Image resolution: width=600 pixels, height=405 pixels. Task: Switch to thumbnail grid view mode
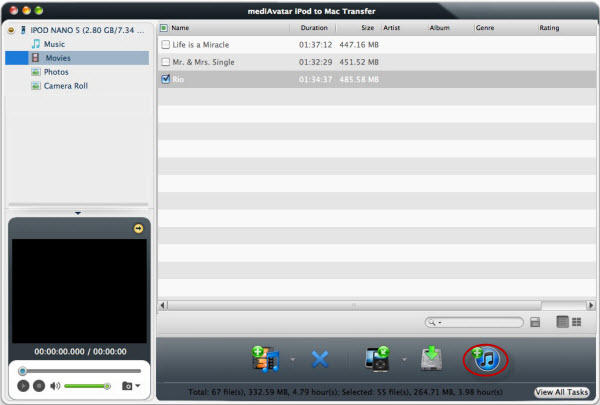(576, 322)
